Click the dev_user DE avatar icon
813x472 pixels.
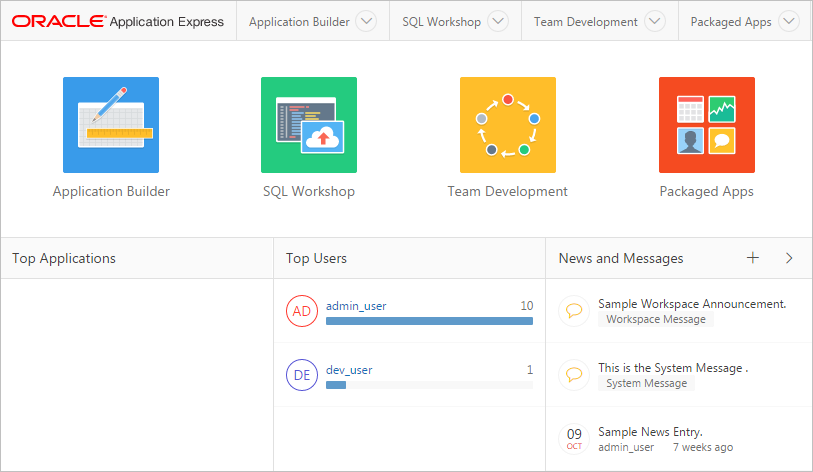click(302, 375)
